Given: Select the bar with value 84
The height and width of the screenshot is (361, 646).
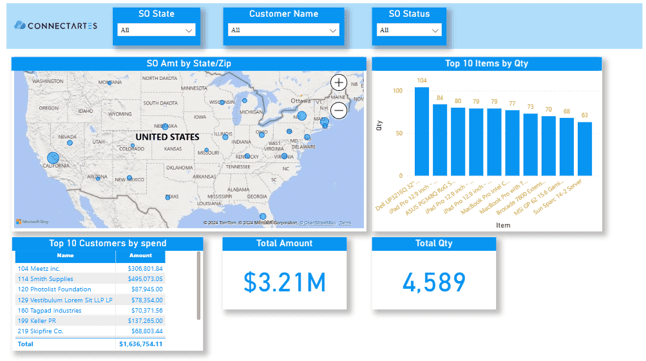Looking at the screenshot, I should [440, 140].
